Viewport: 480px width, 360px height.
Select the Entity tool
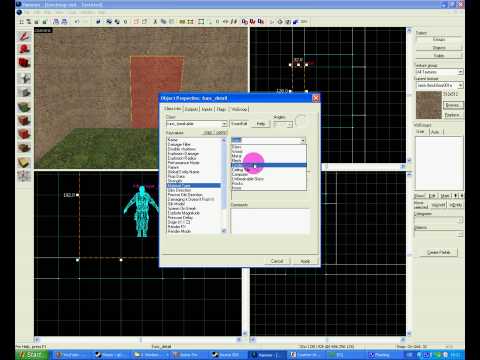[x=24, y=78]
